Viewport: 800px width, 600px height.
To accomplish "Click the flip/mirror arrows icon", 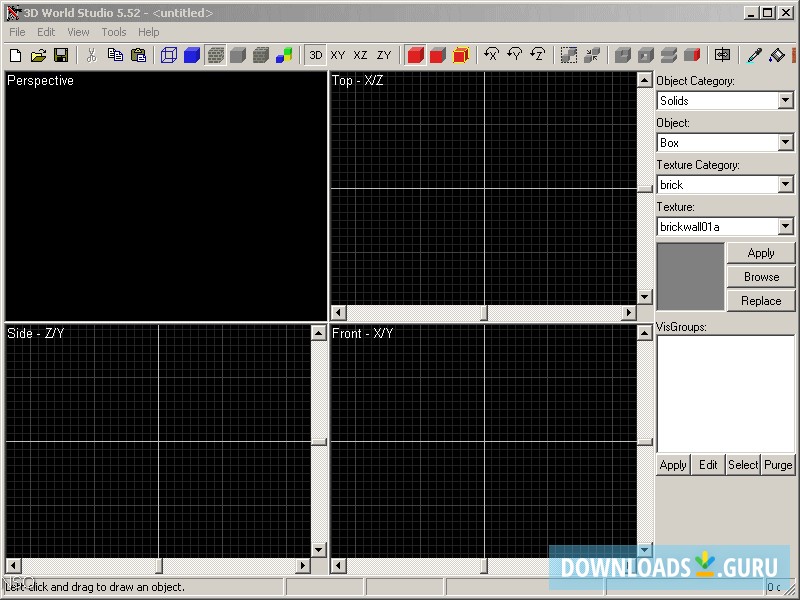I will (x=722, y=55).
